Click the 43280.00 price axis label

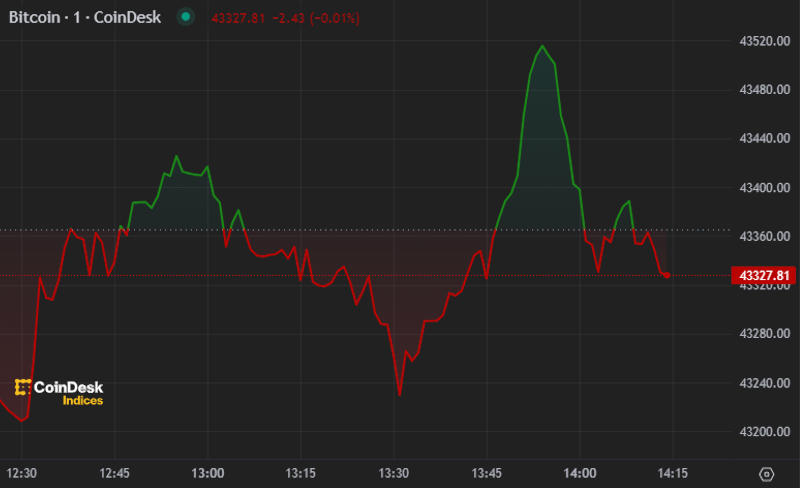pyautogui.click(x=764, y=334)
